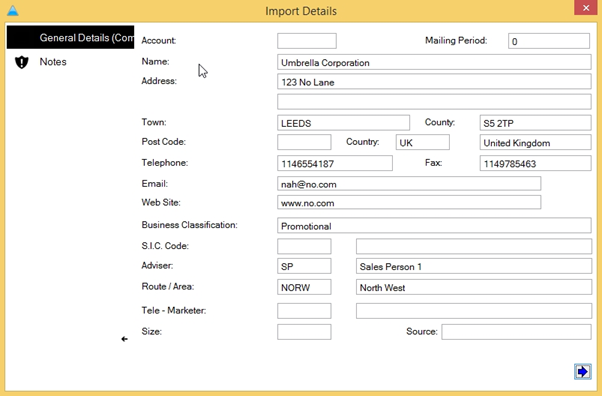Click the Web Site field www.no.com
This screenshot has height=396, width=602.
(x=409, y=202)
